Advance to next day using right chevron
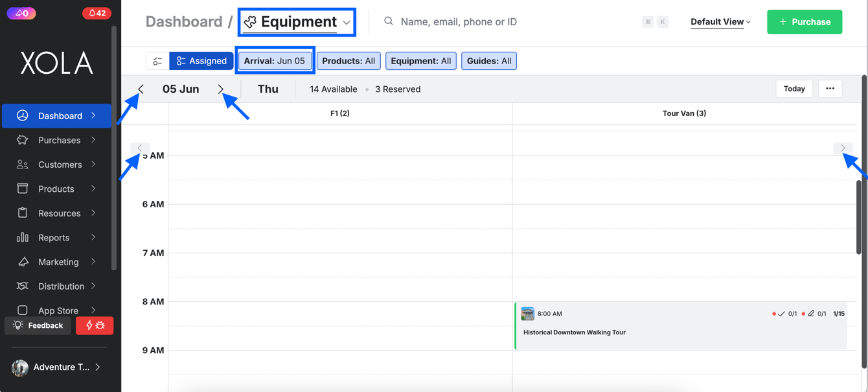This screenshot has width=868, height=392. click(x=221, y=89)
